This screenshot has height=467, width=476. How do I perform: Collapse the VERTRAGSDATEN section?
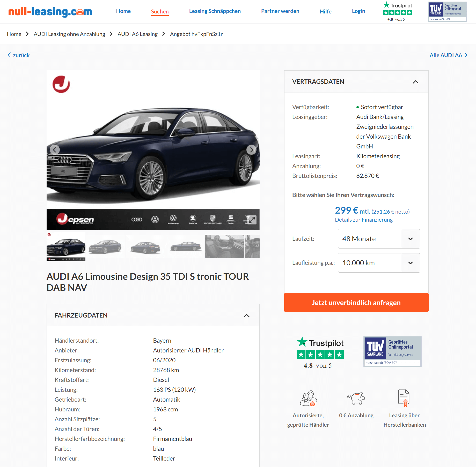tap(415, 82)
